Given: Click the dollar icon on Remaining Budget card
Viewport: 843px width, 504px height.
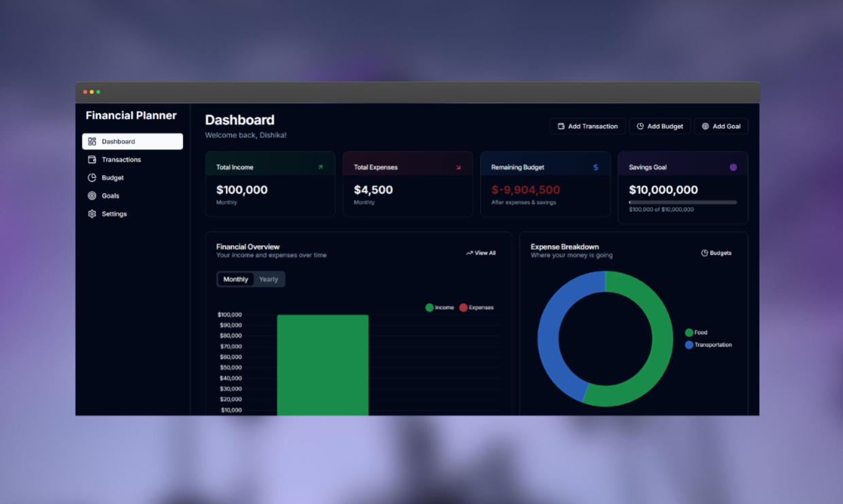Looking at the screenshot, I should 596,167.
